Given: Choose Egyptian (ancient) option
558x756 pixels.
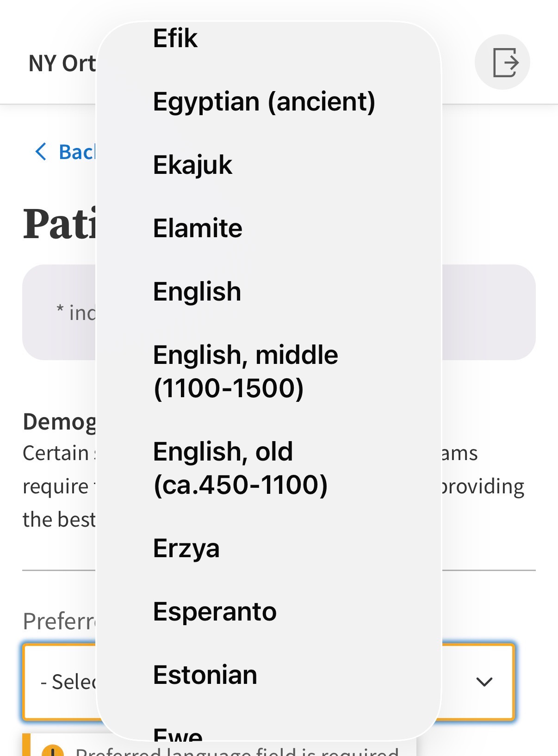Looking at the screenshot, I should [268, 101].
